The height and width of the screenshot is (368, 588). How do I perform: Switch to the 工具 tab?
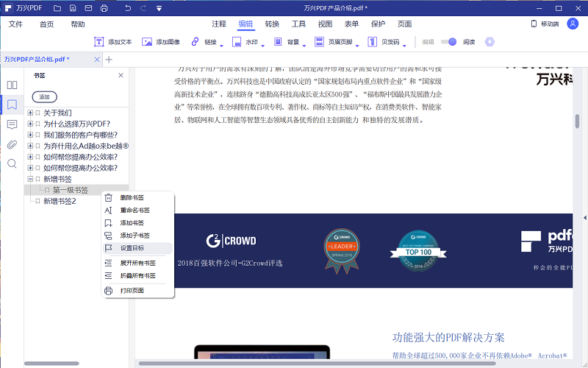point(298,24)
